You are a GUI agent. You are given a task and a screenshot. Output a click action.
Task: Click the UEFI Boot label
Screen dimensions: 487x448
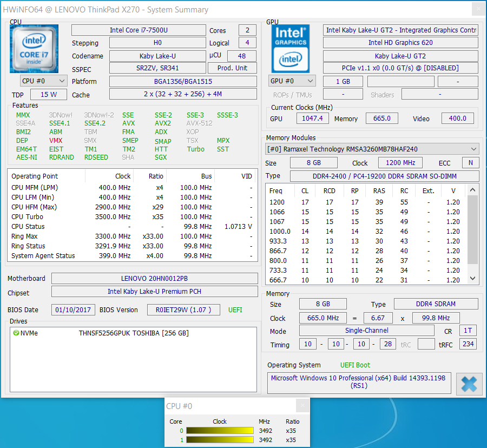[355, 365]
